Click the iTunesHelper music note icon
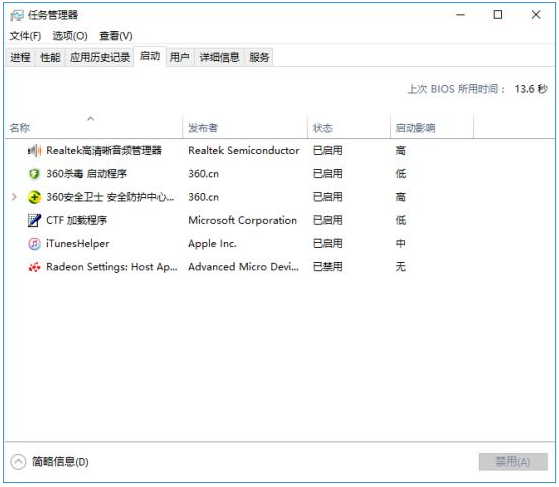Viewport: 559px width, 487px height. [x=34, y=244]
